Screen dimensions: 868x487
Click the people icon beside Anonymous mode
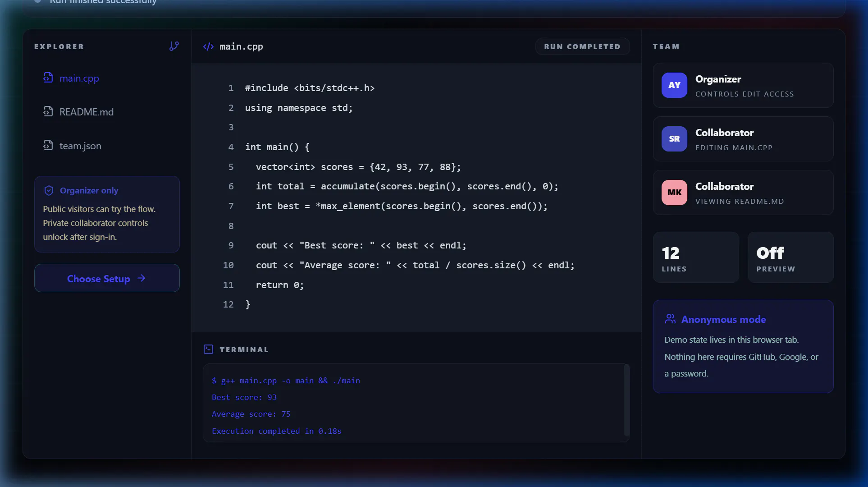670,319
